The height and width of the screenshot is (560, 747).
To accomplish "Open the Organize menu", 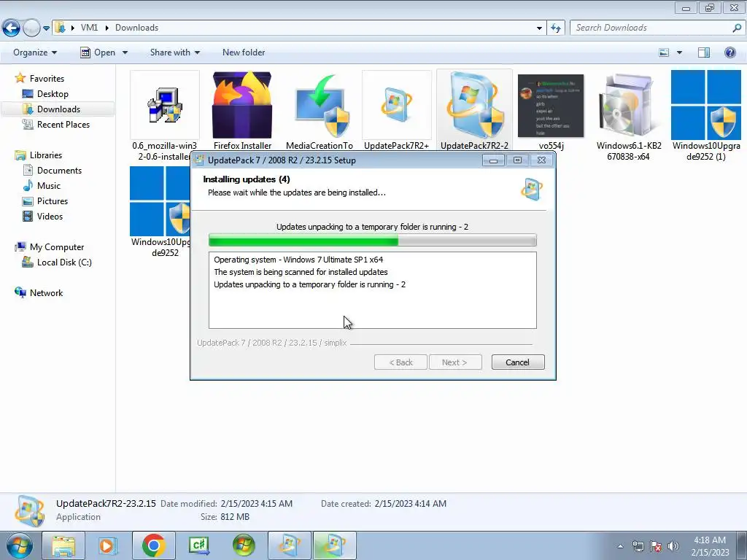I will click(35, 52).
